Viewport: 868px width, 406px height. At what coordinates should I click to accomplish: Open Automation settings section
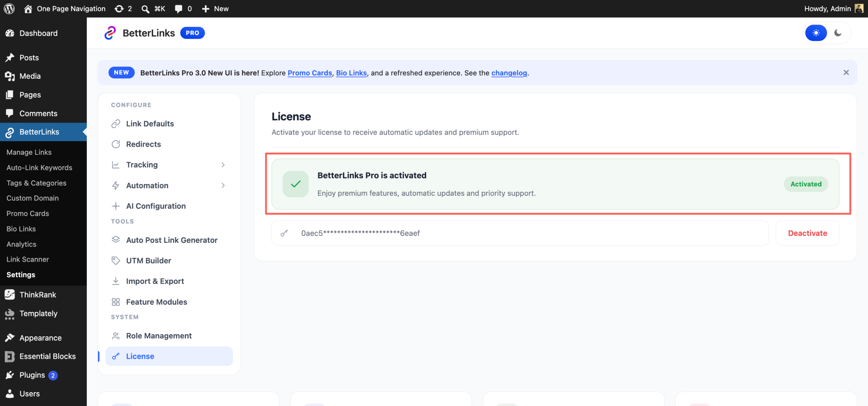click(x=169, y=185)
